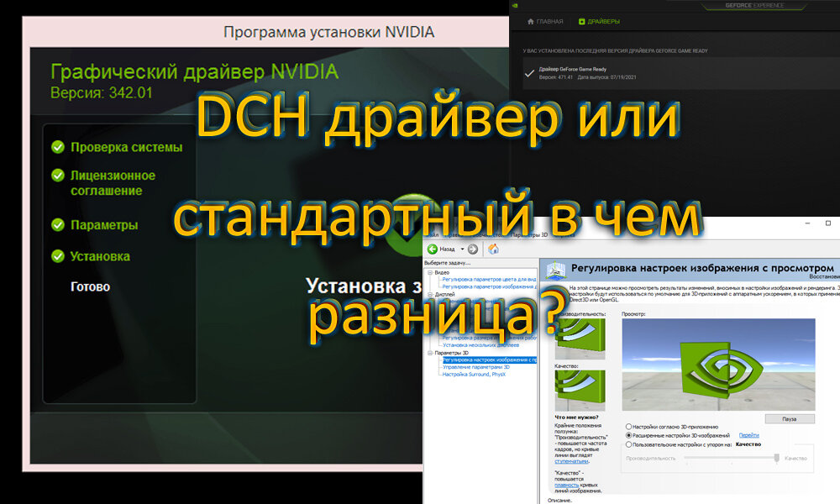The width and height of the screenshot is (840, 504).
Task: Click the ступенчатыми help link
Action: pos(571,461)
